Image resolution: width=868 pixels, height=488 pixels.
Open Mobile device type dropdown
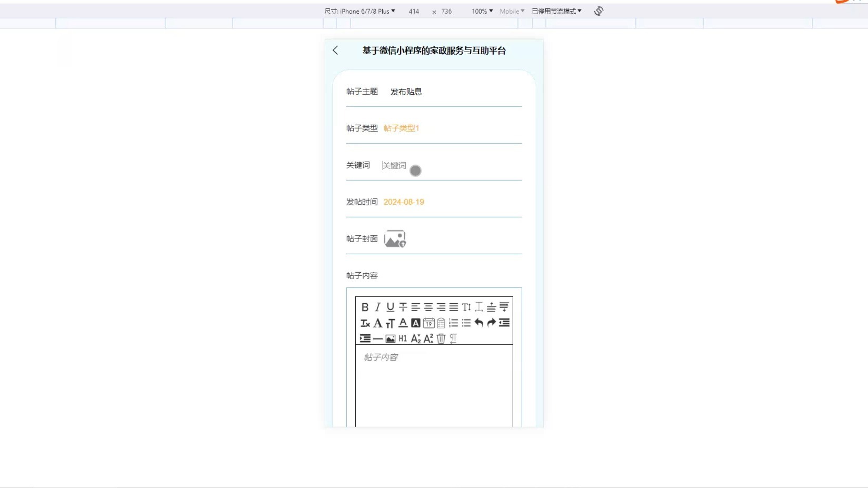(x=512, y=11)
